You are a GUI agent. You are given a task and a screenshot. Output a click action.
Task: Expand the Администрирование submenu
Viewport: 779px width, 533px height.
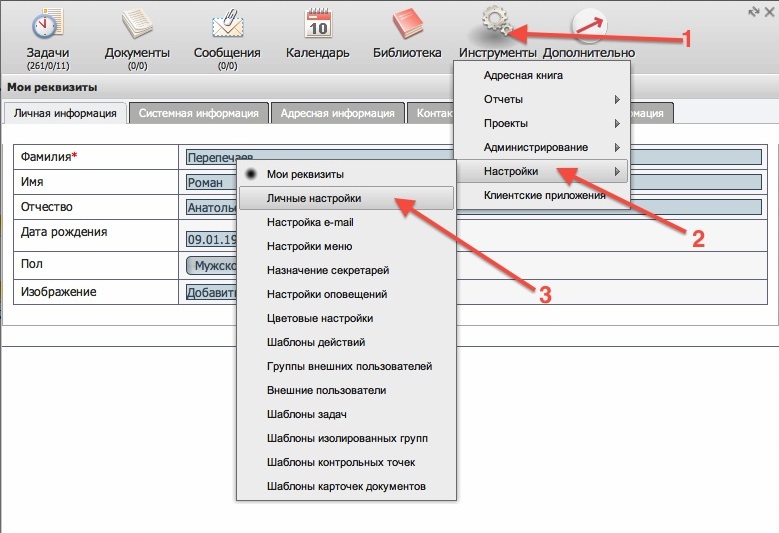click(x=540, y=148)
